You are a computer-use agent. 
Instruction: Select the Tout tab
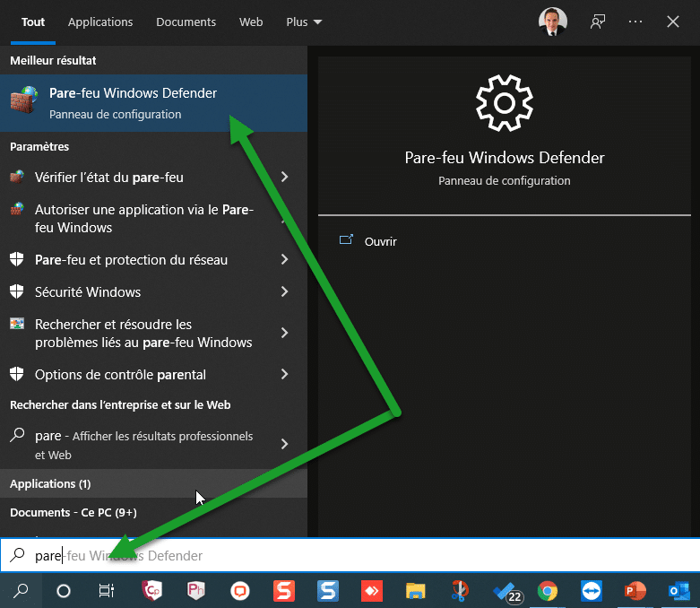33,22
